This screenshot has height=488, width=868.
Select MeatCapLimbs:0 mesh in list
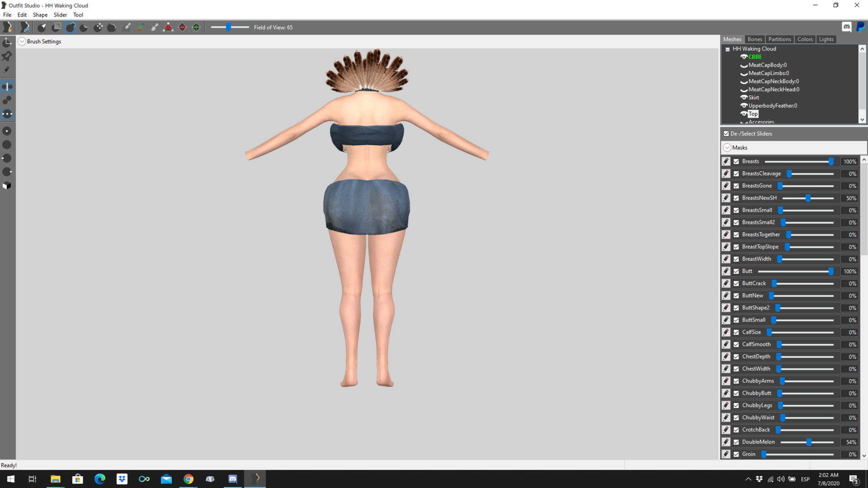(x=769, y=73)
